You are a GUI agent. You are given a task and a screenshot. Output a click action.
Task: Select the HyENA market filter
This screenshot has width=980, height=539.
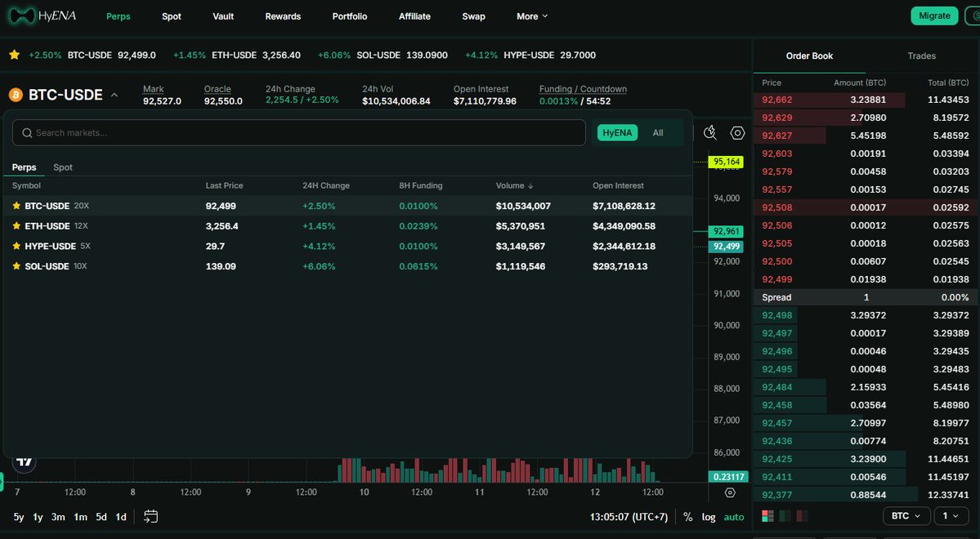tap(617, 132)
